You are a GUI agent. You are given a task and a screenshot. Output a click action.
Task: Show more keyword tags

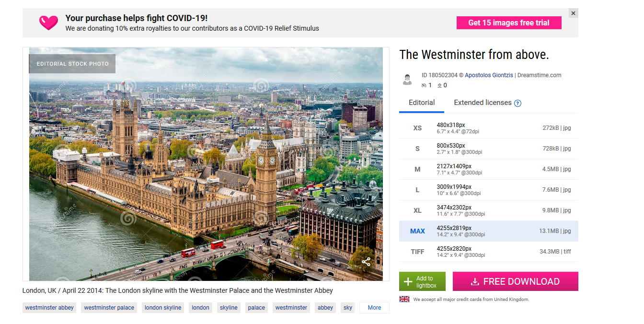click(x=375, y=308)
